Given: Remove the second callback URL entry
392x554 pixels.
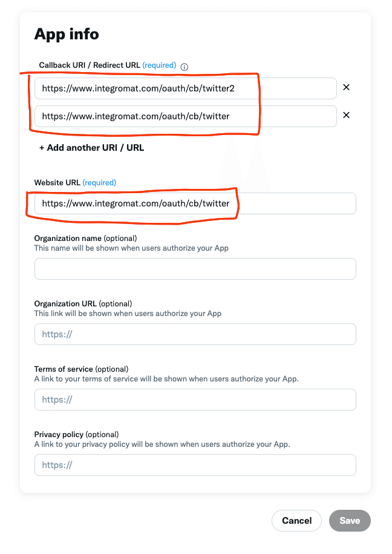Looking at the screenshot, I should [346, 115].
